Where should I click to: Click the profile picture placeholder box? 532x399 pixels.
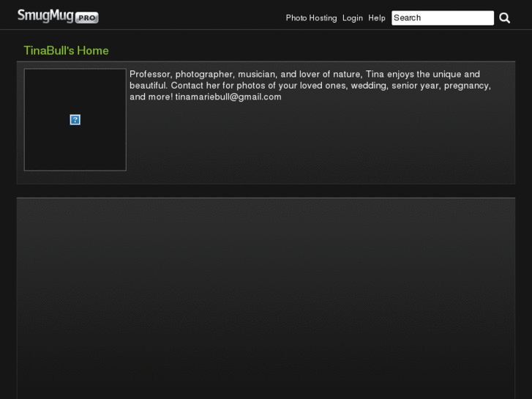pos(75,119)
